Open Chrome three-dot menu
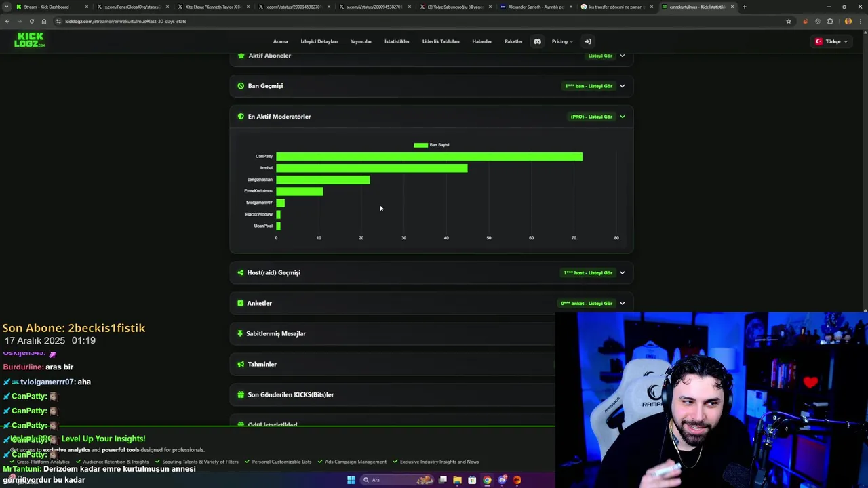 [x=860, y=21]
